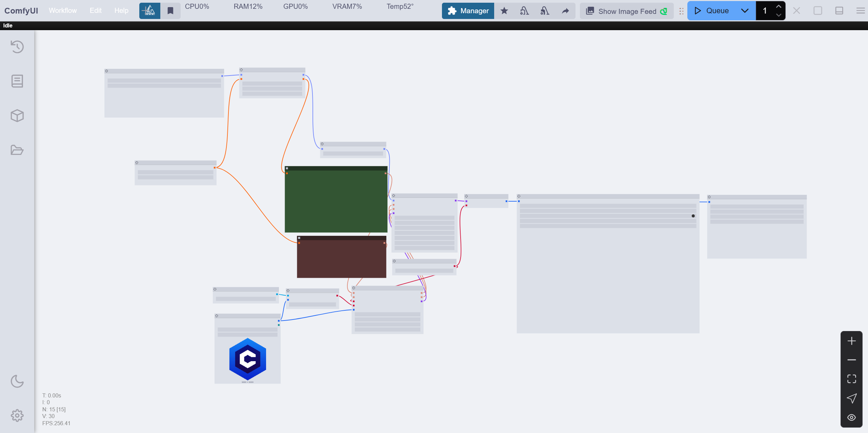Open settings gear in sidebar

click(17, 415)
